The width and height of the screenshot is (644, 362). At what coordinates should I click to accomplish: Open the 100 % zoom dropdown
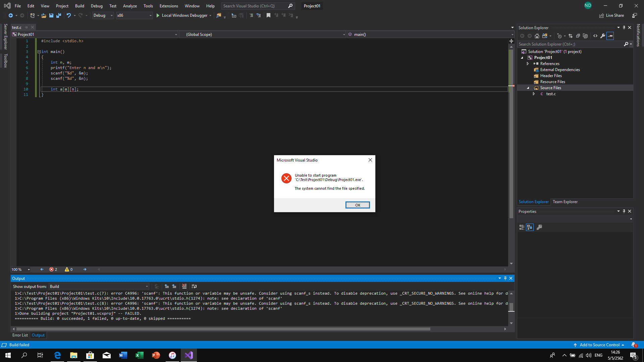(21, 269)
